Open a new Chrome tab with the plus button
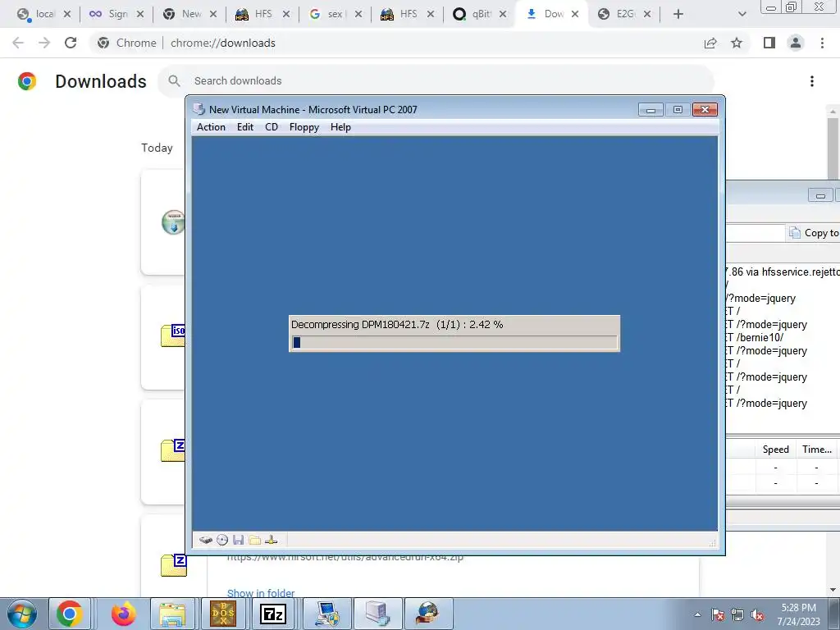 pyautogui.click(x=678, y=14)
